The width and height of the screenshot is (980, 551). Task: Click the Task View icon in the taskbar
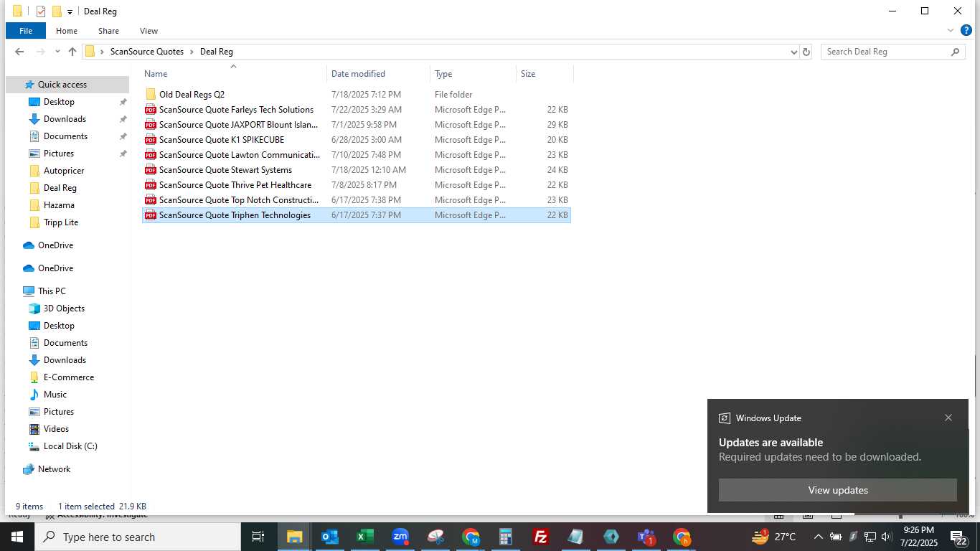(x=258, y=537)
